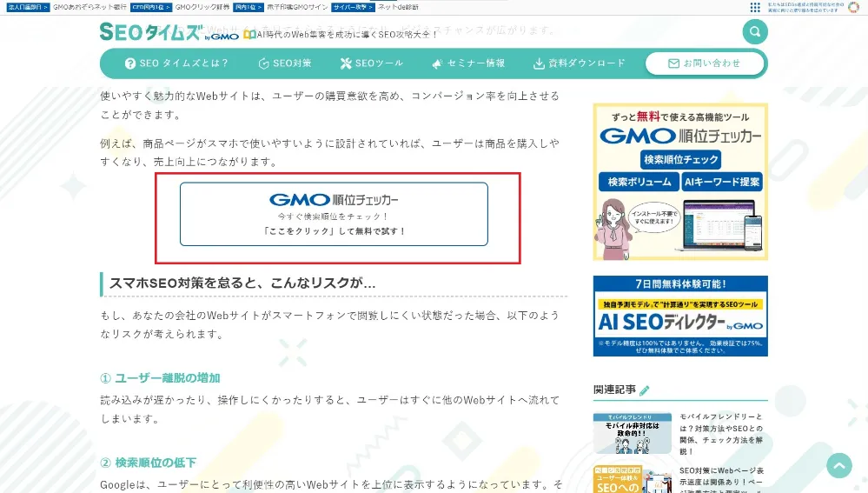Click the お問い合わせ button
Screen dimensions: 868x493
pos(705,63)
